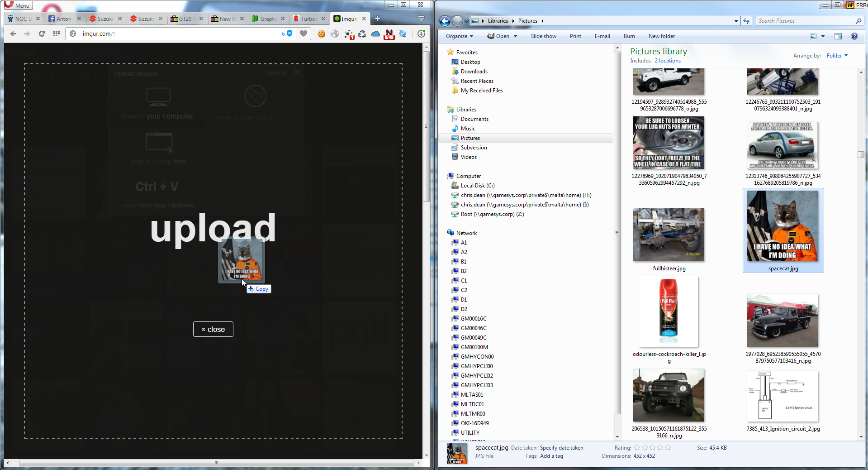Image resolution: width=868 pixels, height=470 pixels.
Task: Select the fullhisteer.jpg thumbnail
Action: click(x=669, y=235)
